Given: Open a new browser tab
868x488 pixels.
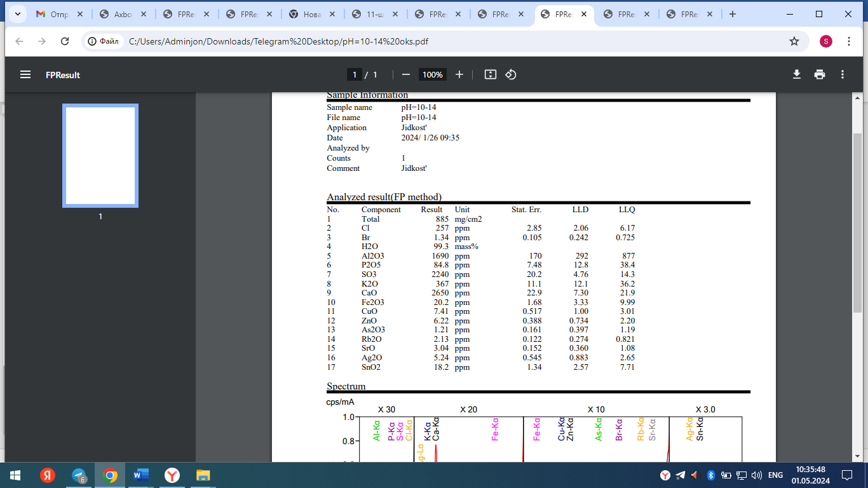Looking at the screenshot, I should (733, 14).
